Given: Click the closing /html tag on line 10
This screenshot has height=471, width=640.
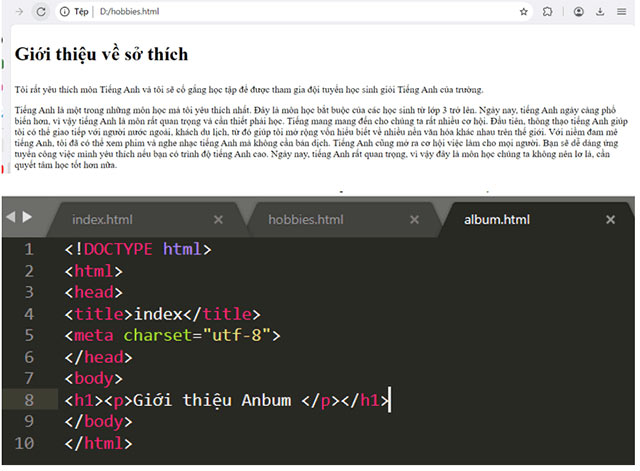Looking at the screenshot, I should (98, 443).
